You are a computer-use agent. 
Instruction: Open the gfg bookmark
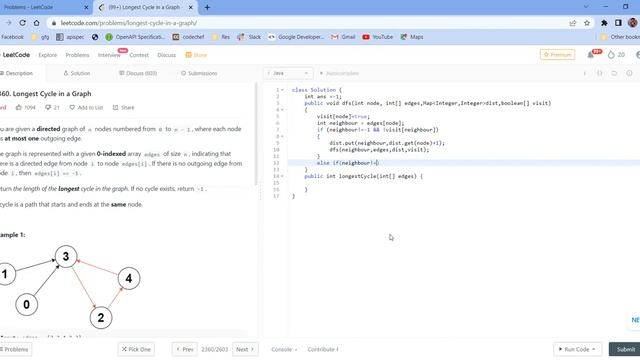coord(40,37)
